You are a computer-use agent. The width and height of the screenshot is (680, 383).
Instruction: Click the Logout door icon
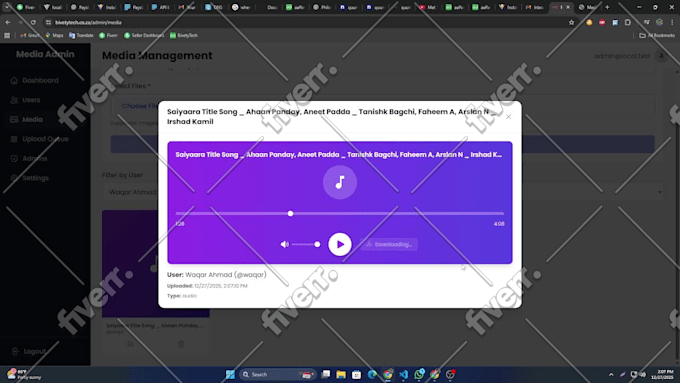tap(15, 351)
